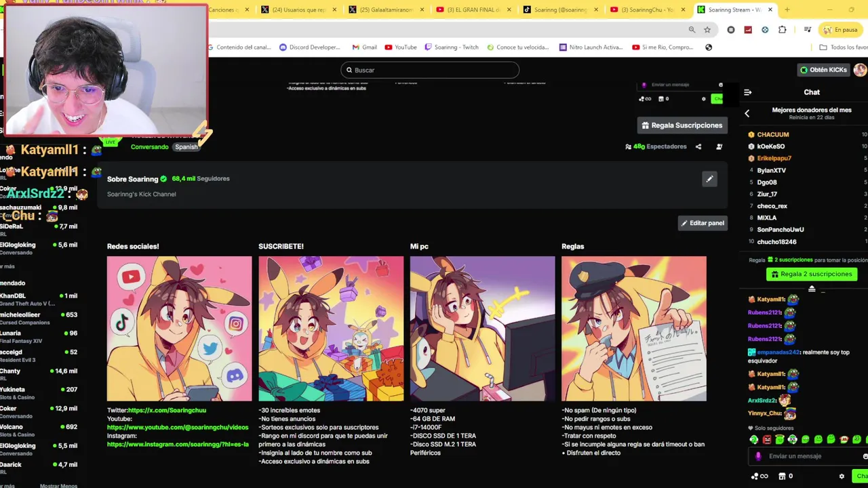Open Daarick channel in sidebar
This screenshot has height=488, width=868.
tap(39, 468)
